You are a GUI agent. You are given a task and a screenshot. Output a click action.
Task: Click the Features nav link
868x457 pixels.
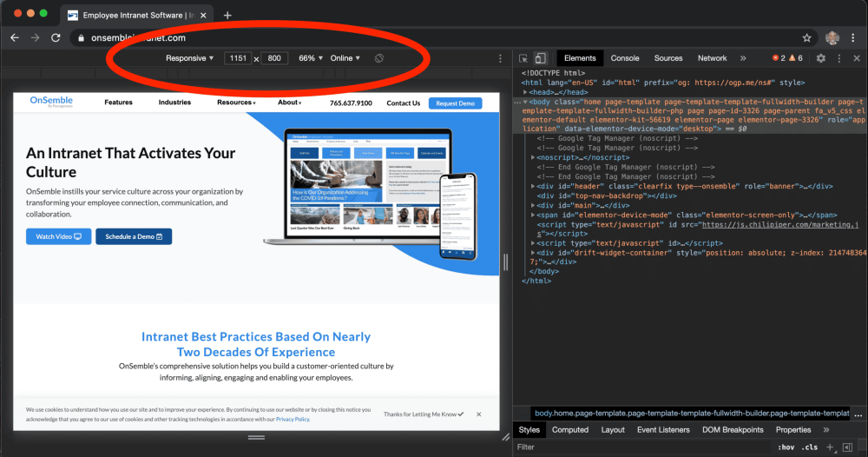[x=118, y=103]
